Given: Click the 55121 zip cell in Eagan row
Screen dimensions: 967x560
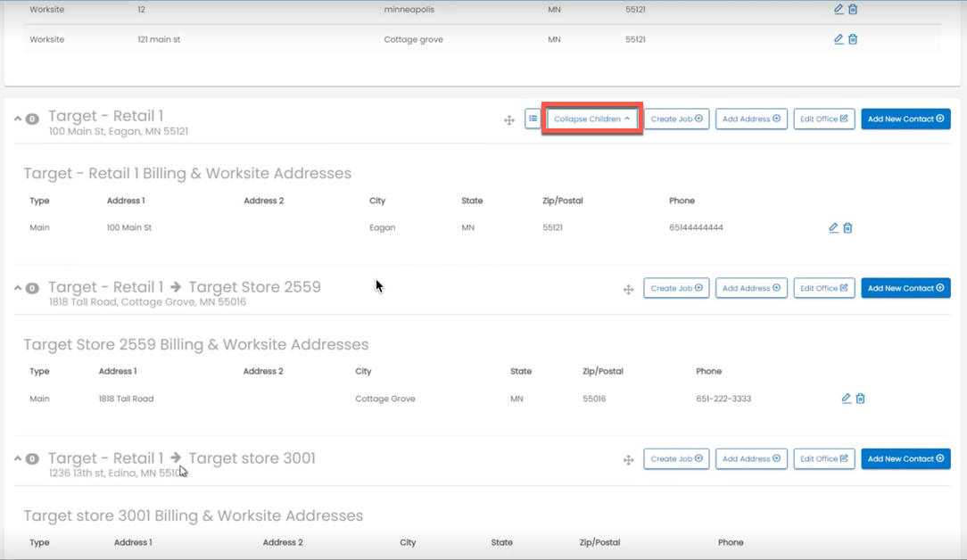Looking at the screenshot, I should (x=552, y=227).
